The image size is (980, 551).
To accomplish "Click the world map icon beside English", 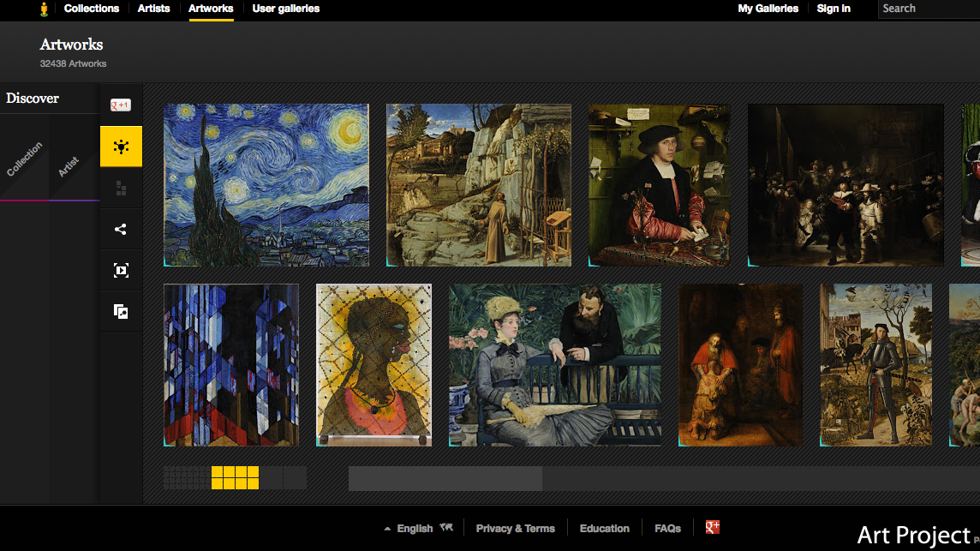I will [x=446, y=527].
